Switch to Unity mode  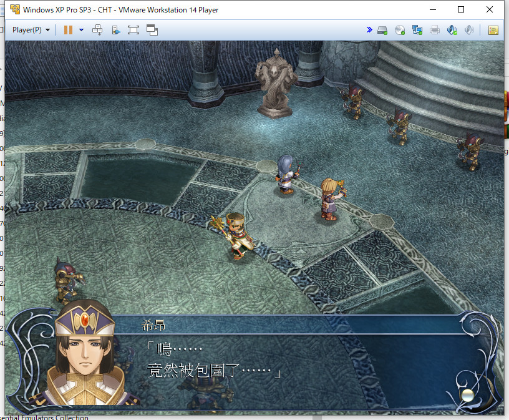(152, 30)
